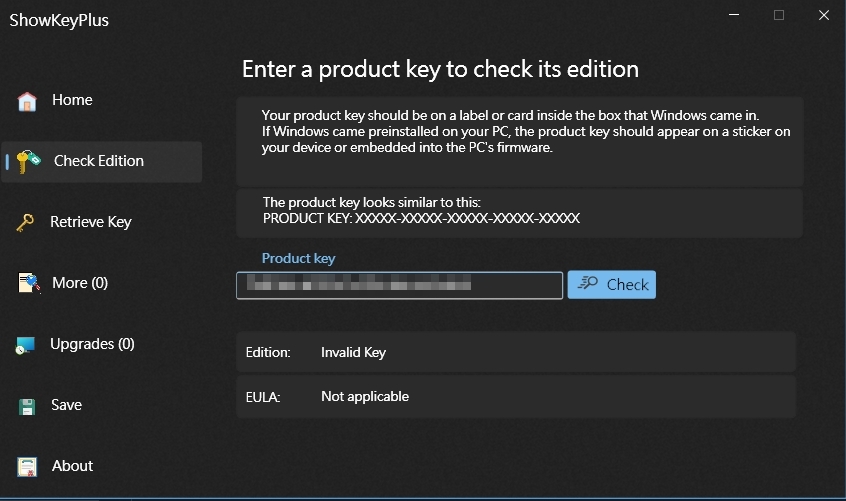Click the More (0) document icon
Viewport: 846px width, 501px height.
pyautogui.click(x=29, y=283)
